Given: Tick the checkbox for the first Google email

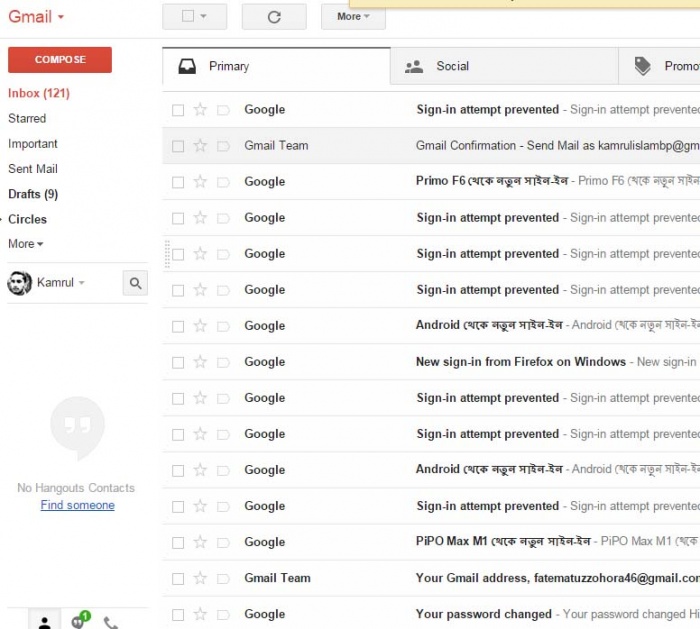Looking at the screenshot, I should (178, 110).
